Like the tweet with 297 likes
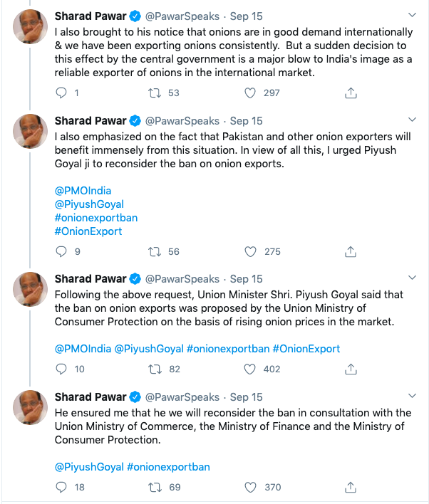This screenshot has width=429, height=504. pyautogui.click(x=250, y=93)
